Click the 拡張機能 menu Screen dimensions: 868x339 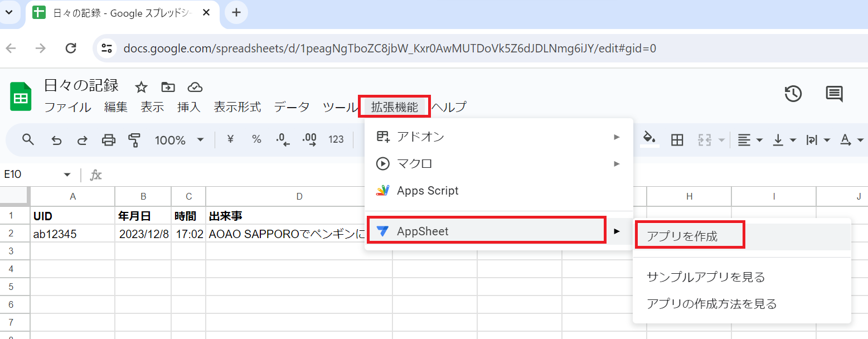395,107
